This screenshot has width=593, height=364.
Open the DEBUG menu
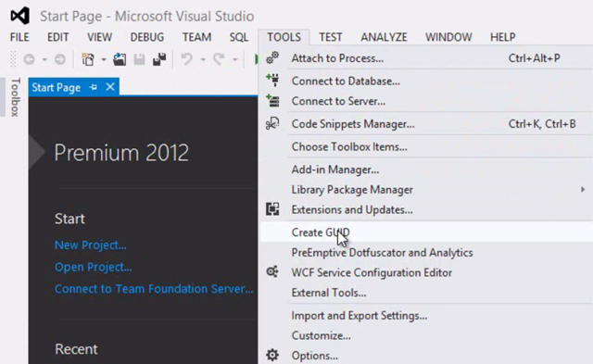tap(147, 37)
